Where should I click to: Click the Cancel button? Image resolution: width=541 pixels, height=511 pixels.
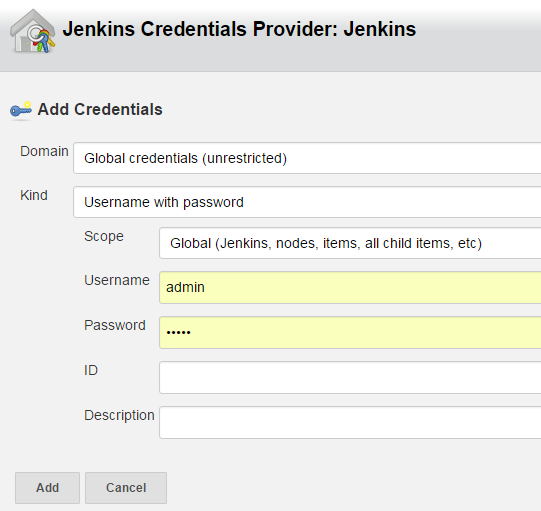[x=126, y=488]
